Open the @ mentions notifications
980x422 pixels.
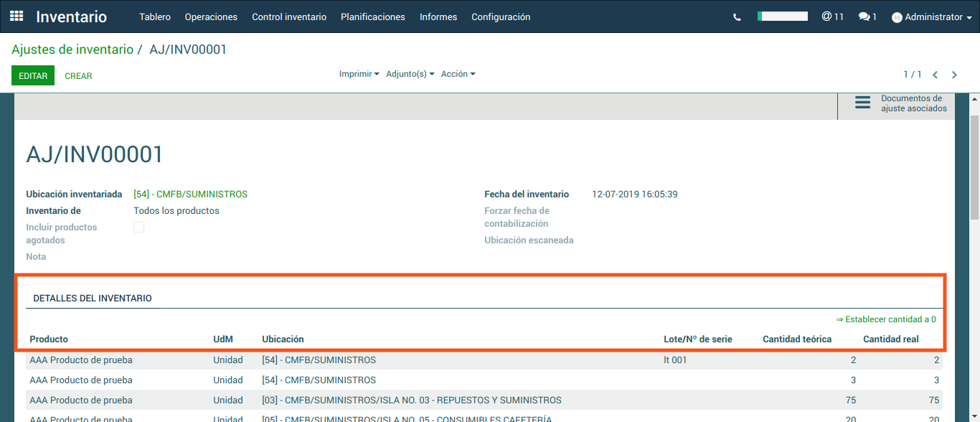click(x=832, y=17)
